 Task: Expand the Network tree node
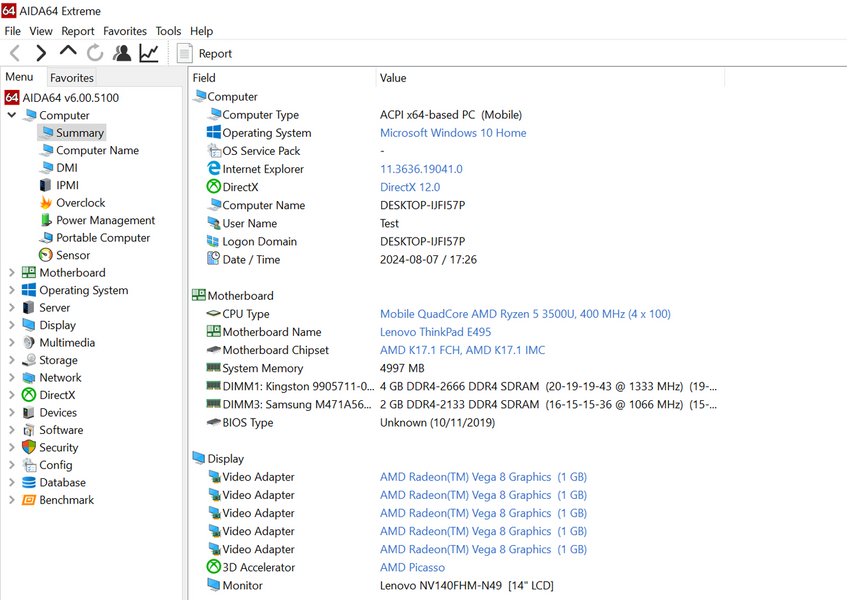point(11,377)
